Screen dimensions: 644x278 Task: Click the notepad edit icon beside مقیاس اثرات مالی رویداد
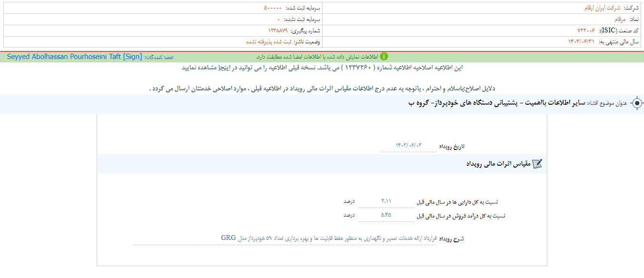click(x=537, y=164)
